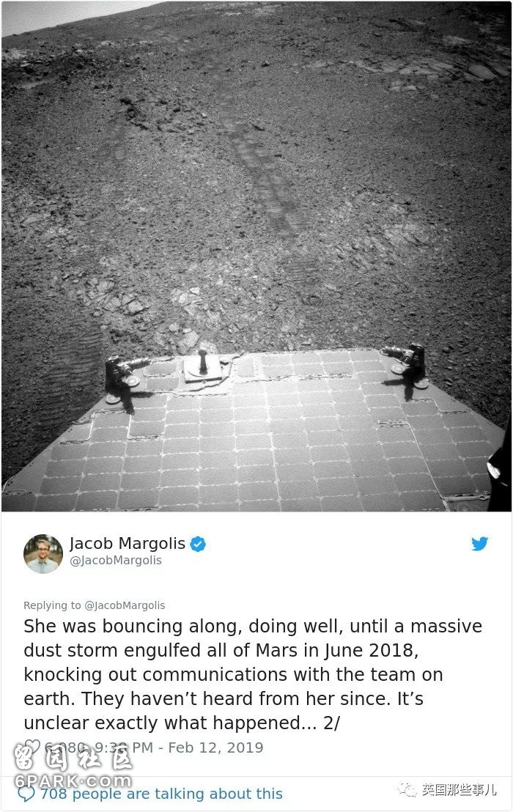Click the right antenna mast on solar panel
513x812 pixels.
408,366
